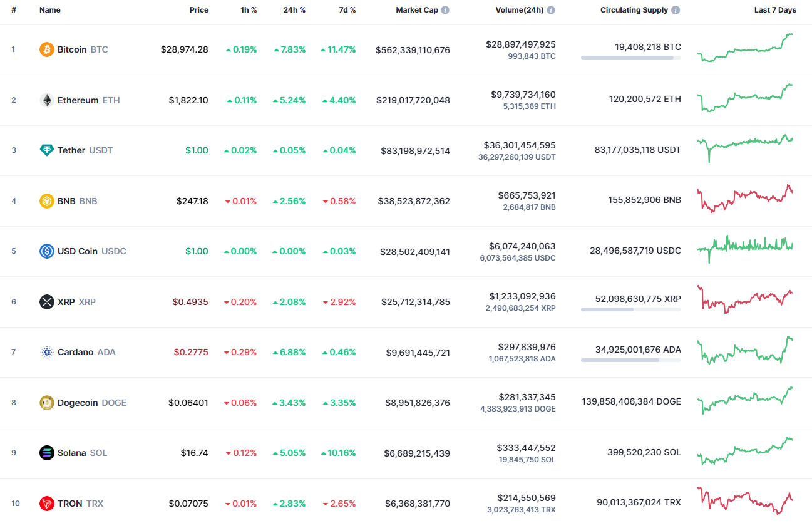Open the Solana SOL coin page
Image resolution: width=812 pixels, height=523 pixels.
pyautogui.click(x=72, y=453)
